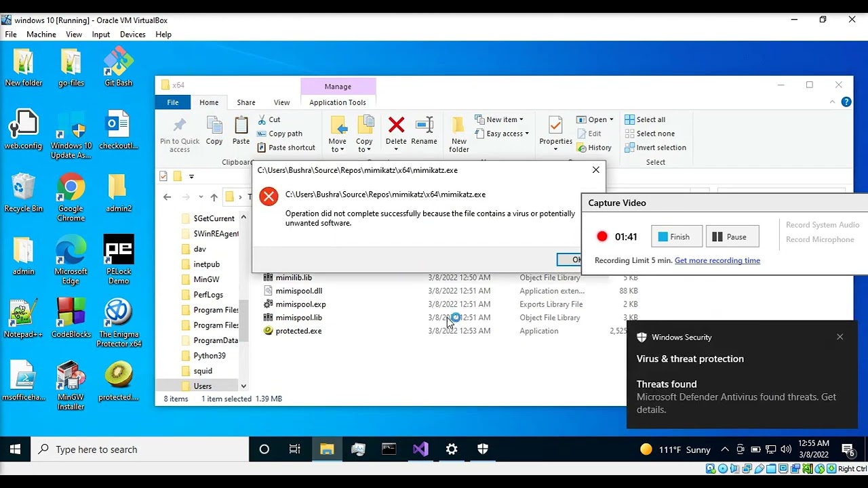Viewport: 868px width, 488px height.
Task: Launch PELock Demo shortcut
Action: [x=118, y=260]
